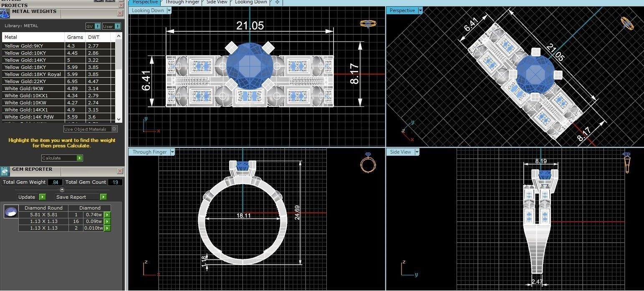This screenshot has width=644, height=291.
Task: Click the ring orientation icon in Through Finger viewport
Action: click(368, 162)
